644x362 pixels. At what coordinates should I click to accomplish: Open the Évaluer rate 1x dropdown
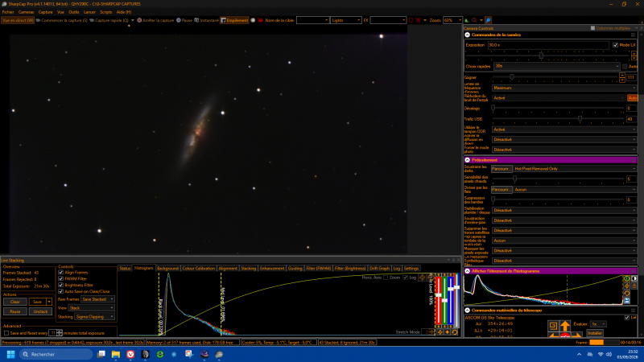tap(598, 324)
